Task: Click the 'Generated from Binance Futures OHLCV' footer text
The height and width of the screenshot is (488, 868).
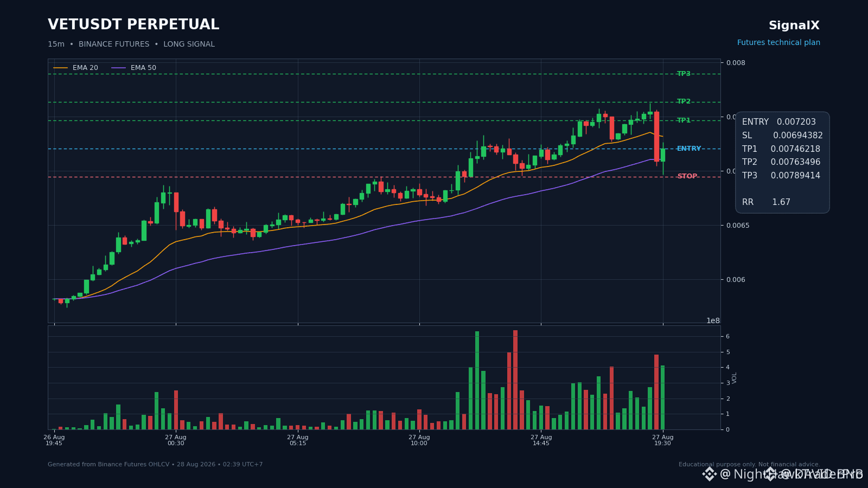Action: pyautogui.click(x=155, y=465)
